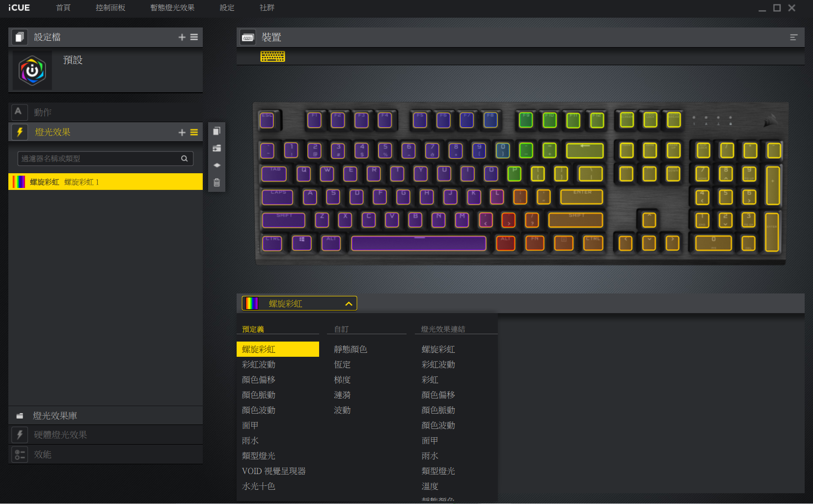Open the 設定檔 hamburger menu

click(194, 37)
